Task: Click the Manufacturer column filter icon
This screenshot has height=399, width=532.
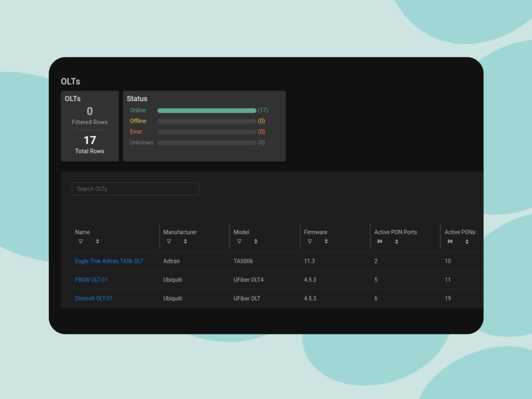Action: pyautogui.click(x=169, y=242)
